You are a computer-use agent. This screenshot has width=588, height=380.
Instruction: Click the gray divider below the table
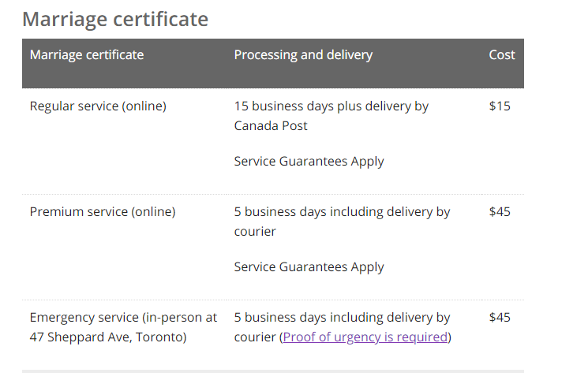pos(273,371)
